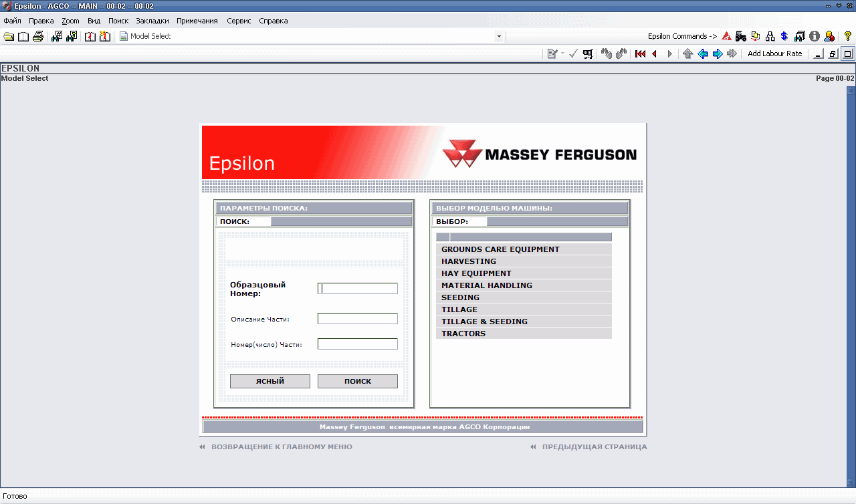856x504 pixels.
Task: Click the hierarchy tree command icon
Action: pos(770,36)
